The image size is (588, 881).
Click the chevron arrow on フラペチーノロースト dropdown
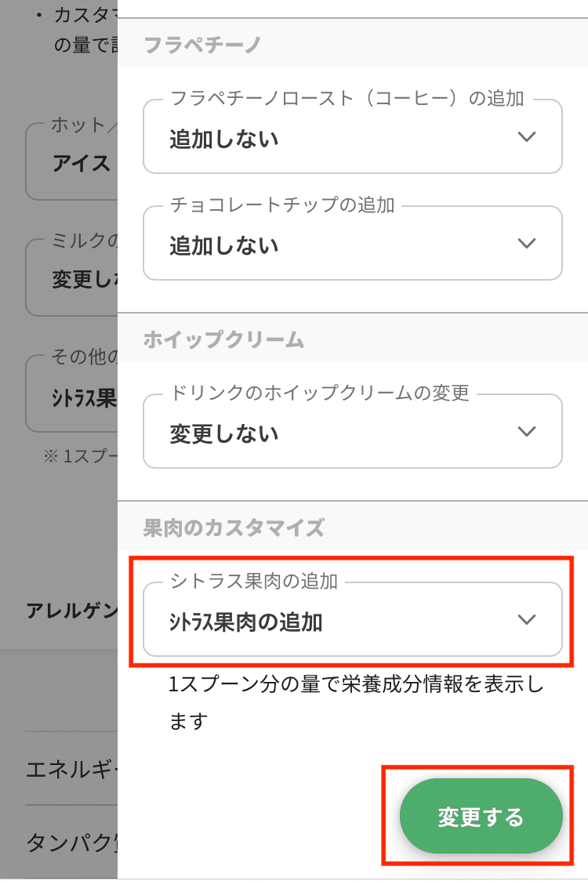pyautogui.click(x=527, y=137)
